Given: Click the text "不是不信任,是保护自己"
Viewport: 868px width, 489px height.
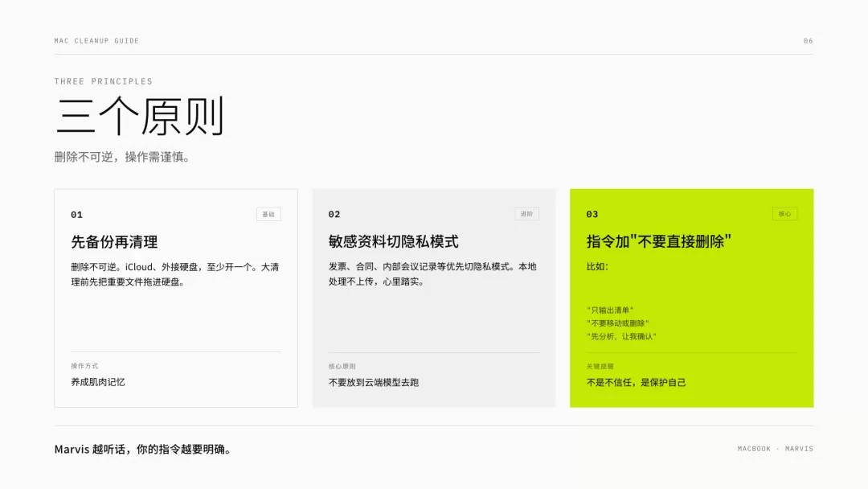Looking at the screenshot, I should [636, 383].
